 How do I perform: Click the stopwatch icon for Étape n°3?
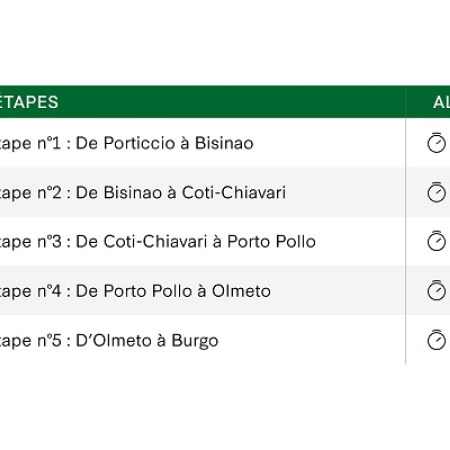(x=436, y=241)
